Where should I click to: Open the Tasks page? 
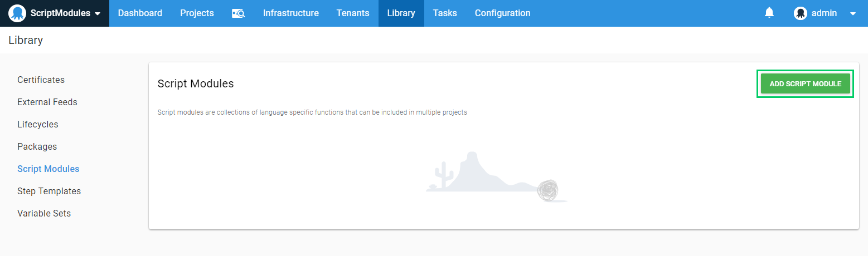point(444,13)
